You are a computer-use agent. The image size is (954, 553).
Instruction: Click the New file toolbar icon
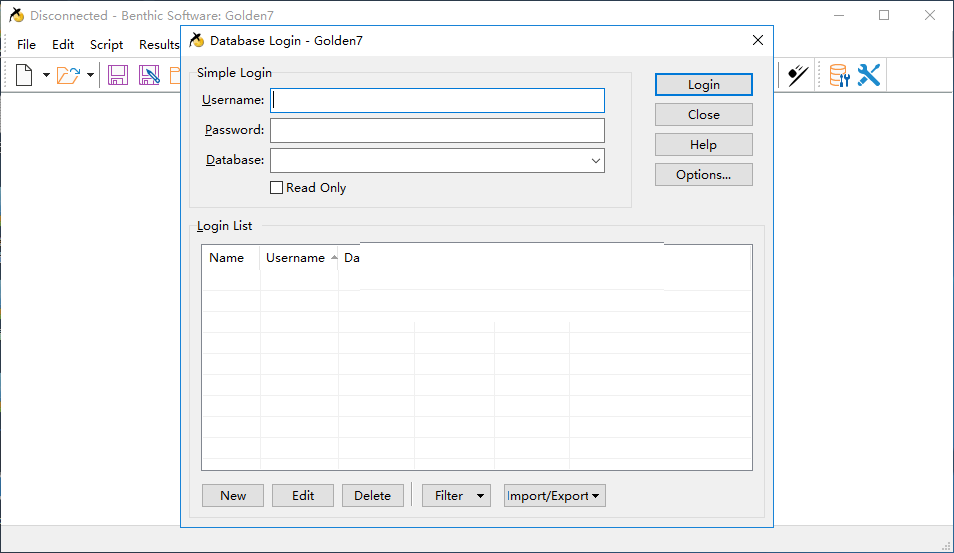click(24, 75)
